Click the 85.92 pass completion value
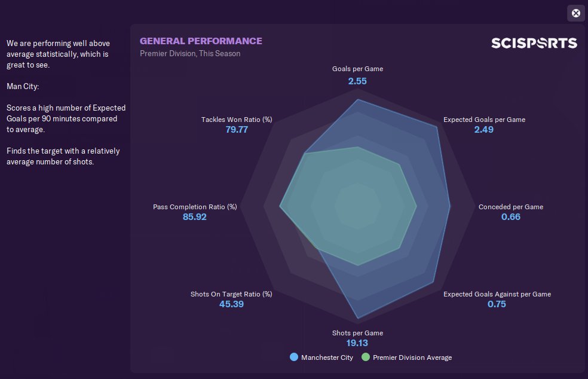Image resolution: width=588 pixels, height=379 pixels. 195,217
